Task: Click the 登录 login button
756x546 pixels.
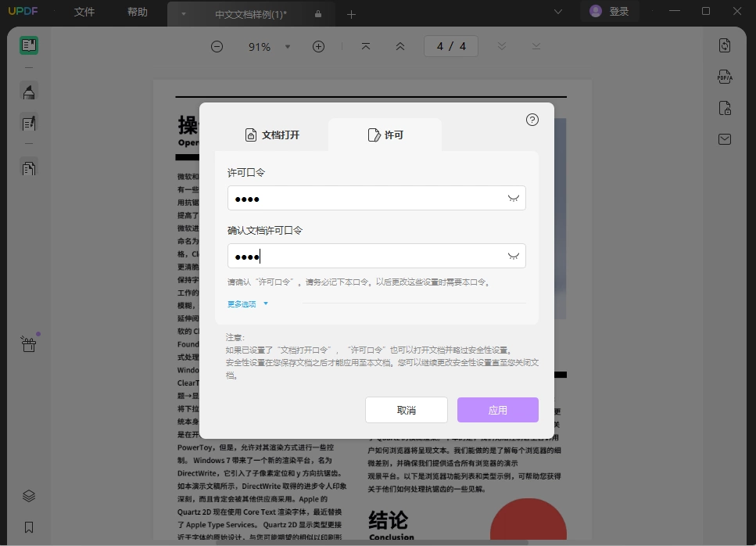Action: [x=610, y=11]
